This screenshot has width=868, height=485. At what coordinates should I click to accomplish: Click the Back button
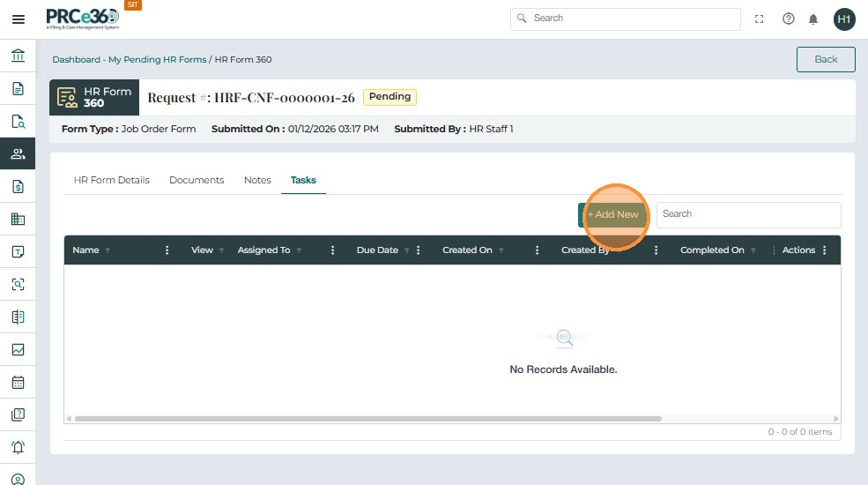click(826, 59)
